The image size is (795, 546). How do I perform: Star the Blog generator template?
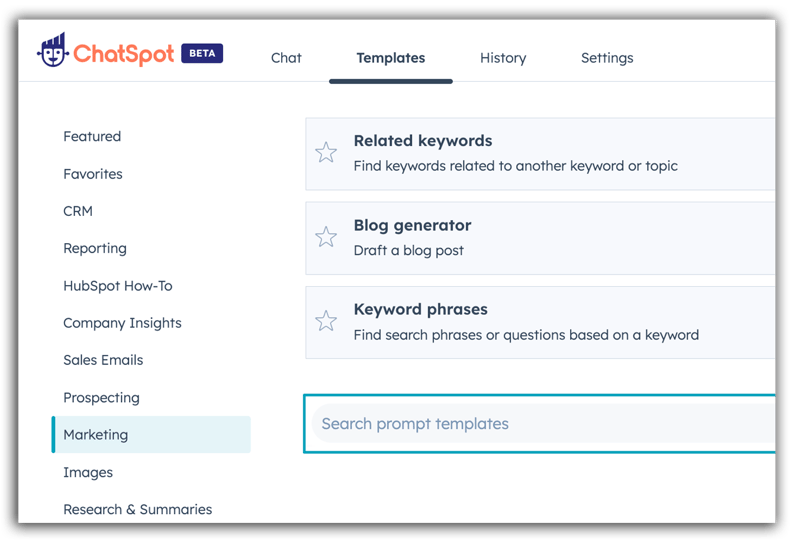point(326,237)
